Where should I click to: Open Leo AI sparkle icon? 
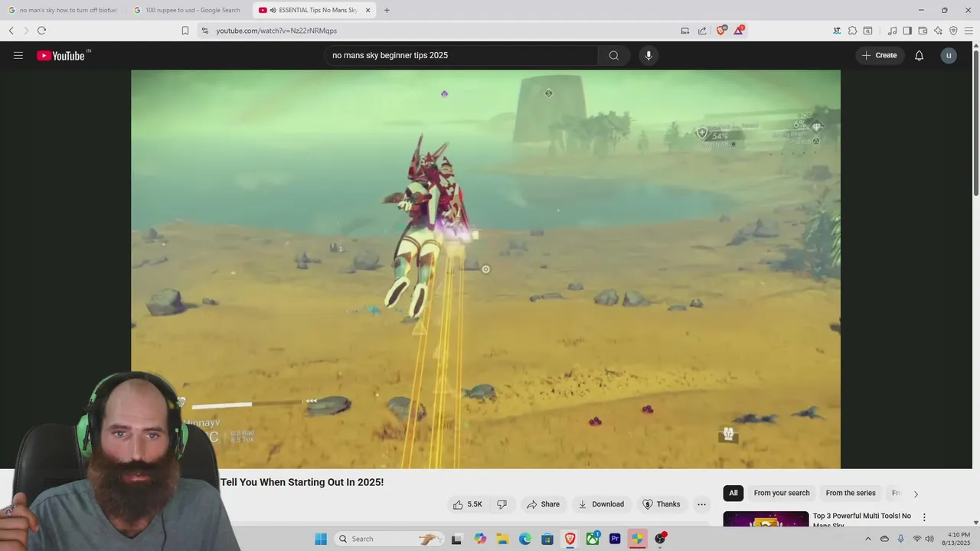click(x=938, y=31)
